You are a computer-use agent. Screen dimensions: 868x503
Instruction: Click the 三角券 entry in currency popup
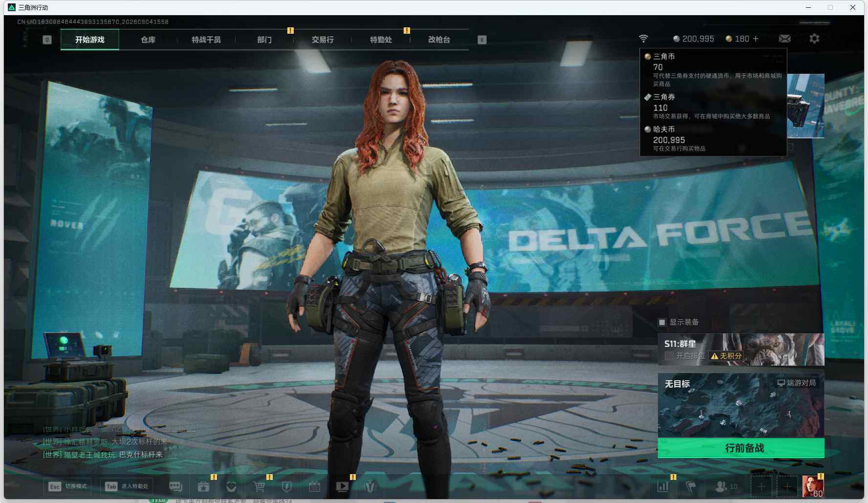(713, 106)
